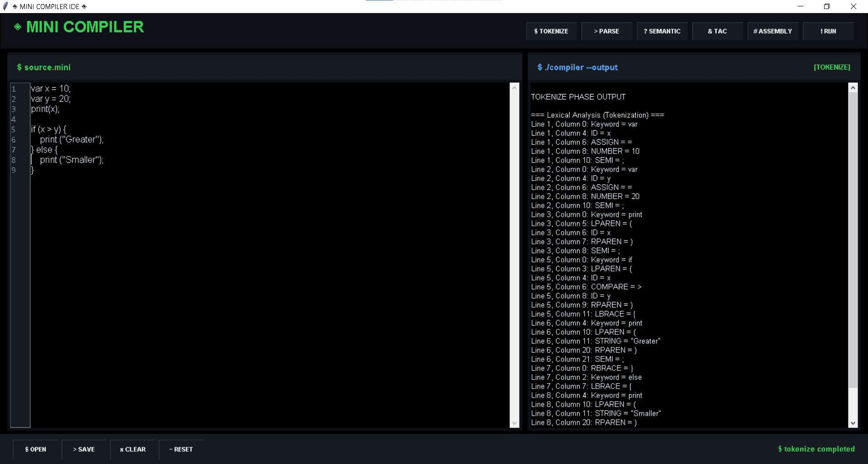Click output row 'Line 1, Column 8: NUMBER = 10'
The image size is (868, 464).
(585, 151)
